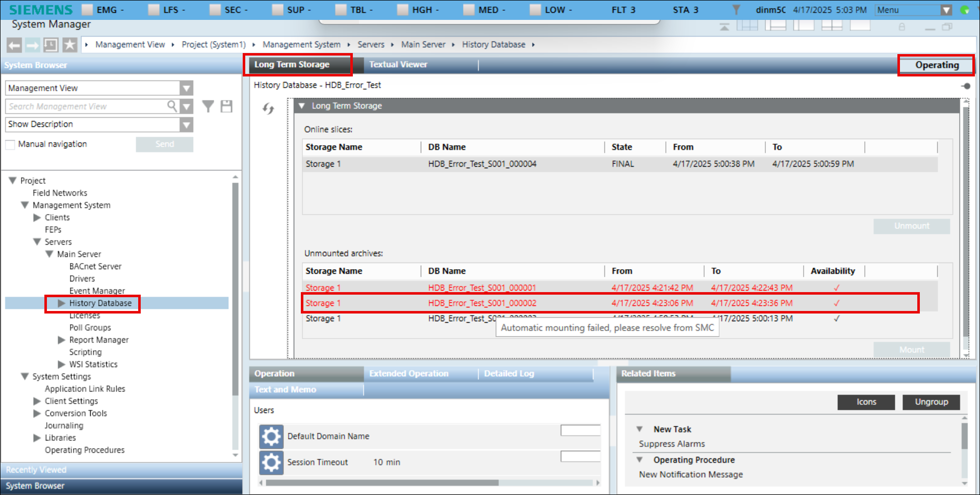Open the Show Description dropdown
Image resolution: width=980 pixels, height=495 pixels.
pos(187,124)
